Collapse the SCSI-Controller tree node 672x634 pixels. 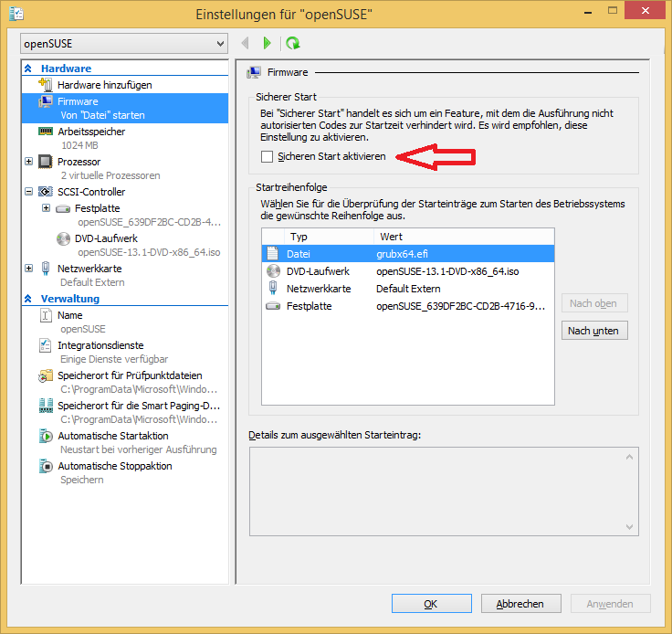tap(28, 191)
